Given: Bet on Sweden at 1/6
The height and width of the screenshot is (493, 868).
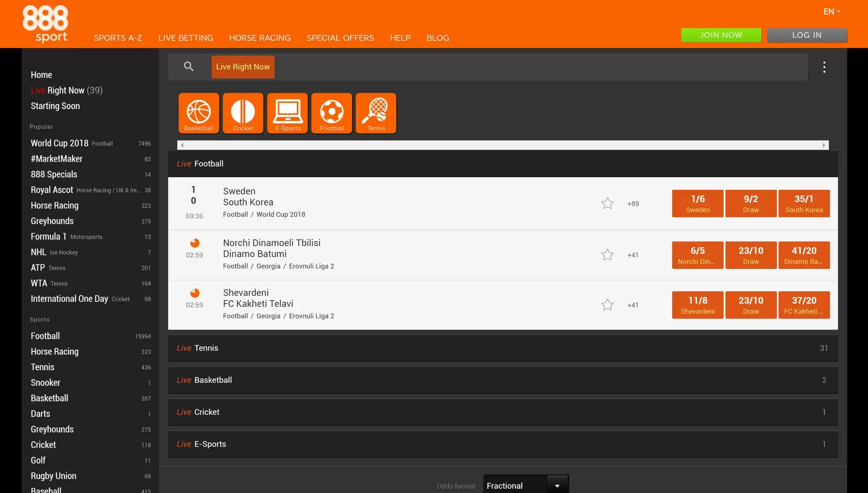Looking at the screenshot, I should [x=698, y=204].
